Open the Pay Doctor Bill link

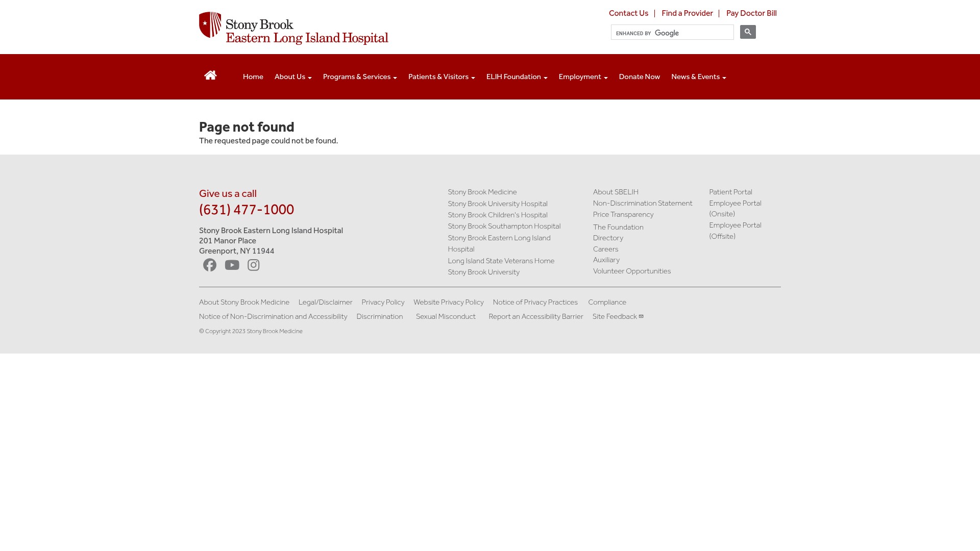[751, 13]
